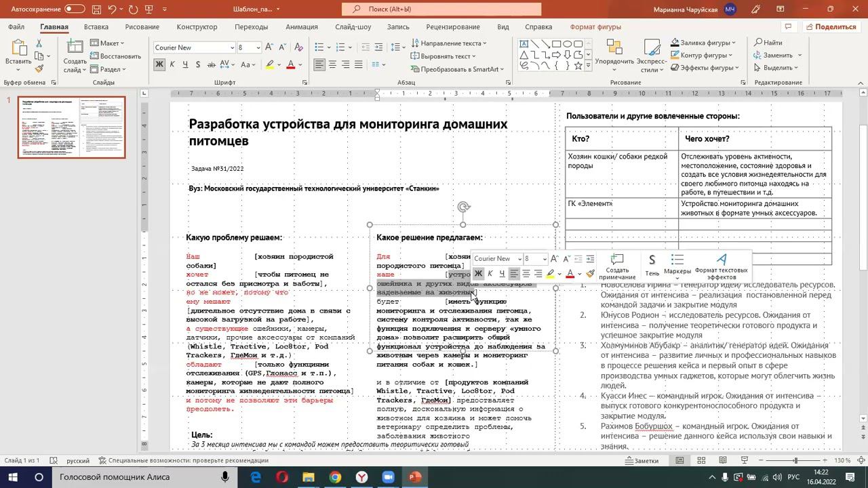Click the format painter in the floating mini toolbar
This screenshot has height=488, width=868.
tap(590, 274)
